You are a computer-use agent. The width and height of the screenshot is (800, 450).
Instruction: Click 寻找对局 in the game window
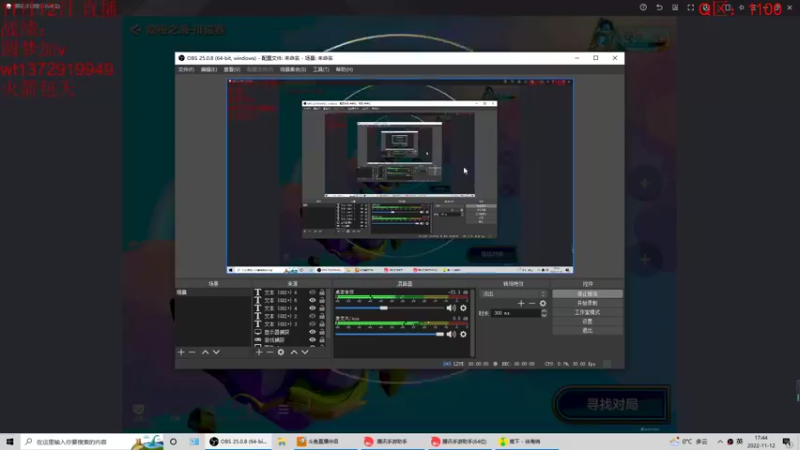click(611, 404)
